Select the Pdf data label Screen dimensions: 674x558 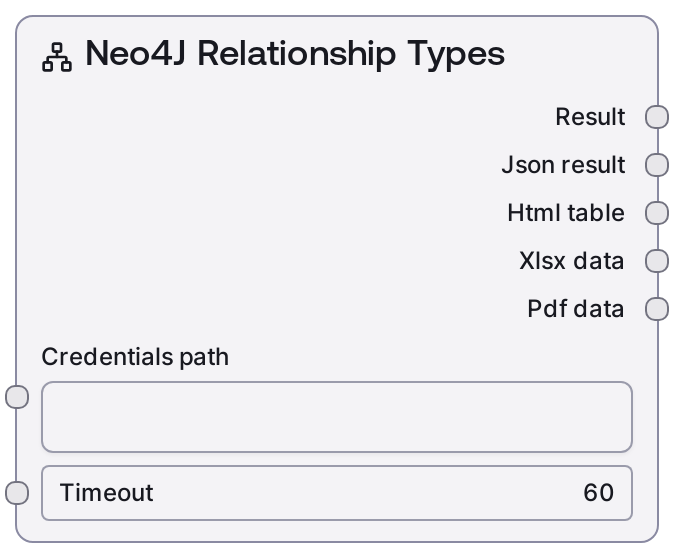click(x=575, y=309)
